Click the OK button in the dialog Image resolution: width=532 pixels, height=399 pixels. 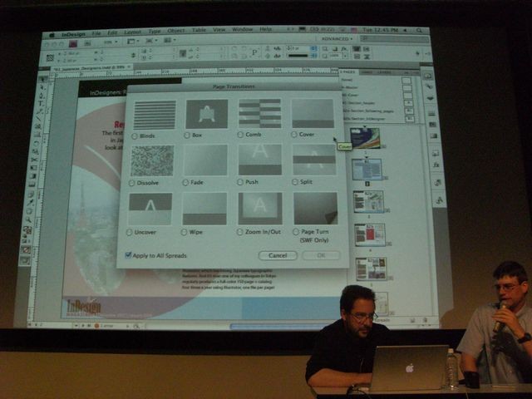pos(321,255)
